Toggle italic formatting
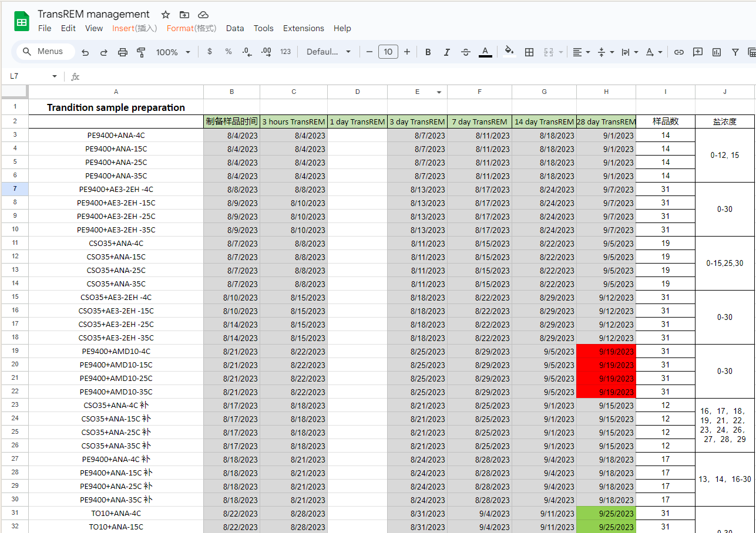The height and width of the screenshot is (533, 756). (446, 52)
